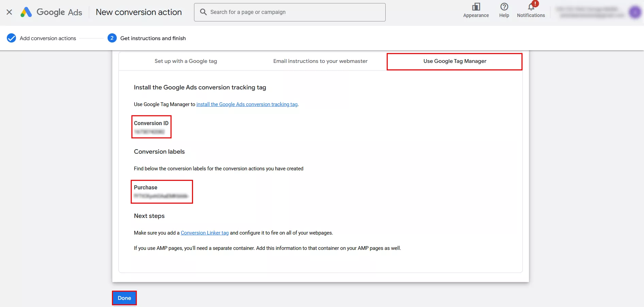
Task: Close the New conversion action page
Action: [10, 12]
